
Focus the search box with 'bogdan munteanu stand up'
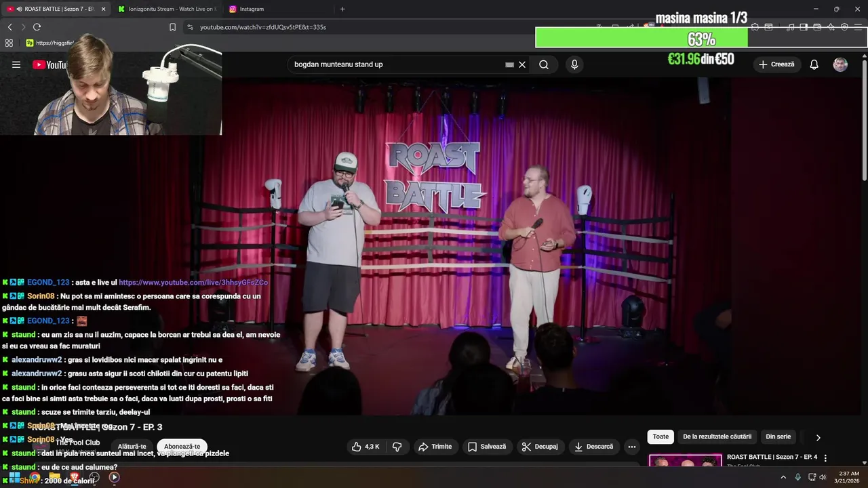tap(397, 64)
